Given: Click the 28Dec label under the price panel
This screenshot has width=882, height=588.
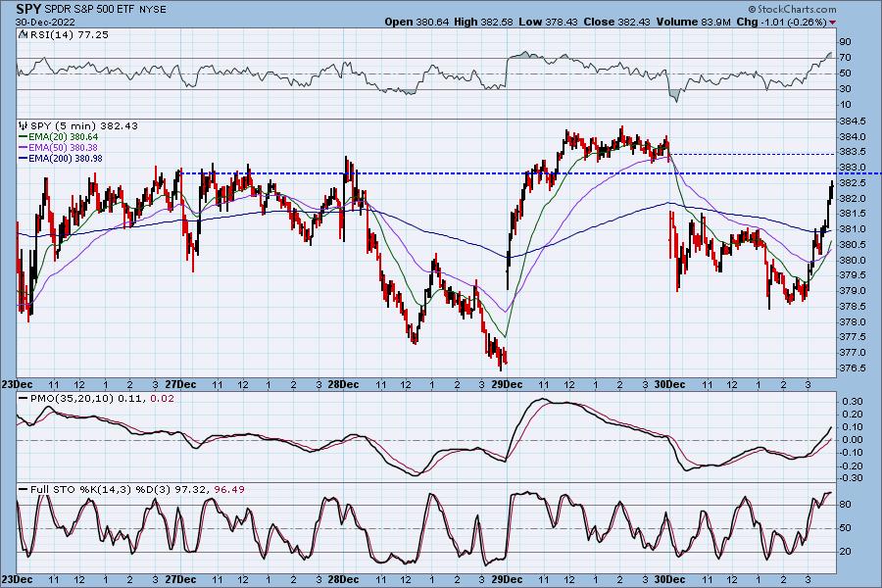Looking at the screenshot, I should click(x=343, y=385).
